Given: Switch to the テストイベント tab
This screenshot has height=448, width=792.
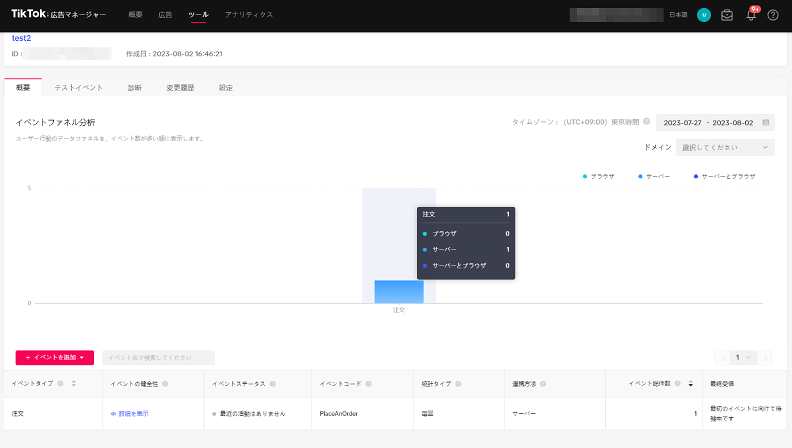Looking at the screenshot, I should [x=78, y=88].
